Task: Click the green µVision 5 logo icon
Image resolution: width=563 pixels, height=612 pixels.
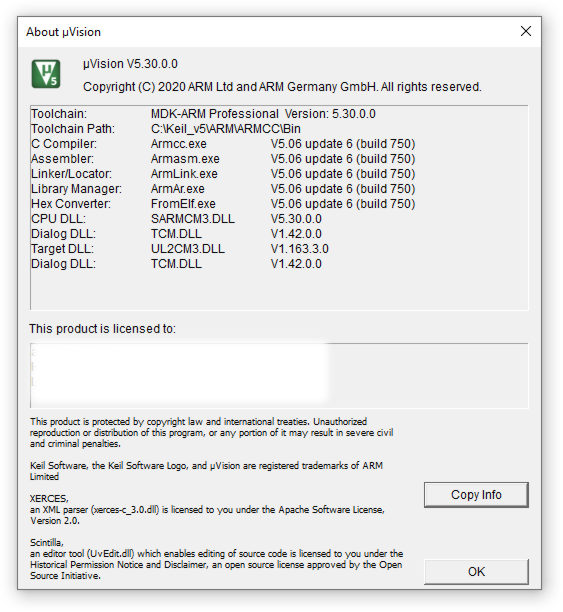Action: (x=46, y=74)
